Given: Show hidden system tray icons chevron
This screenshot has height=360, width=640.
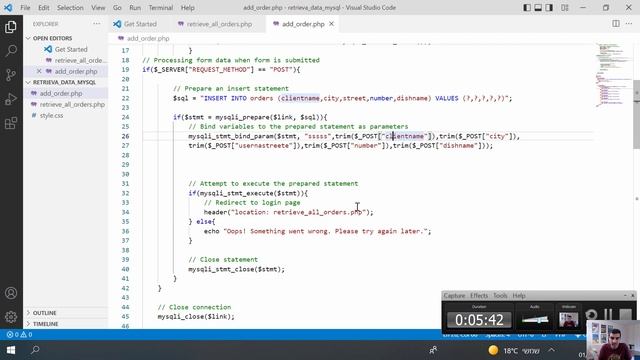Looking at the screenshot, I should point(551,350).
